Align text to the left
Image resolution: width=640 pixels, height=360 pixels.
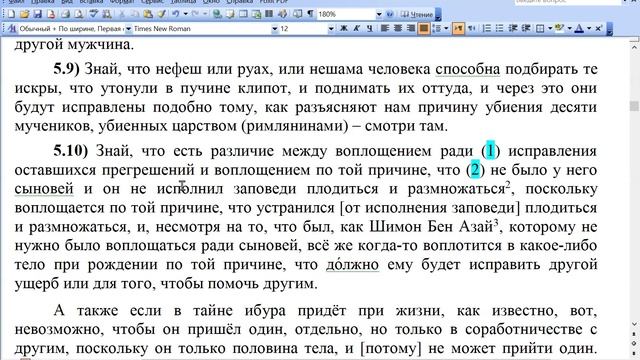tap(384, 28)
